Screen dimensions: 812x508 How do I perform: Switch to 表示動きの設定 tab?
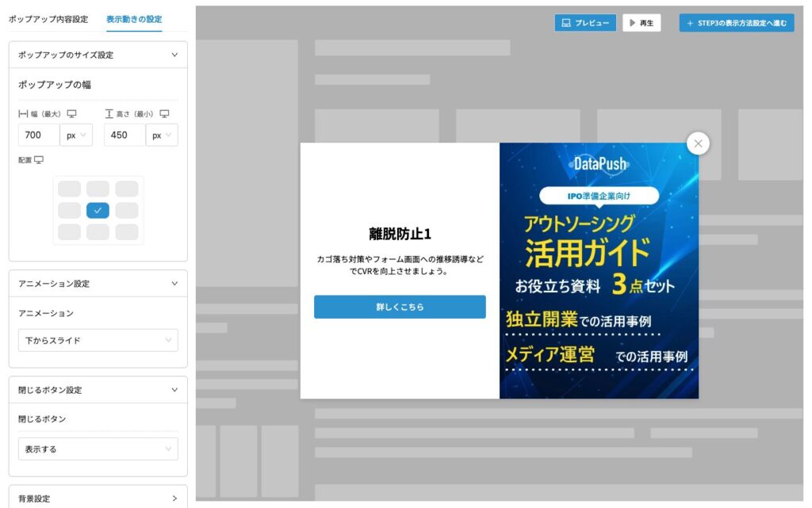point(134,19)
